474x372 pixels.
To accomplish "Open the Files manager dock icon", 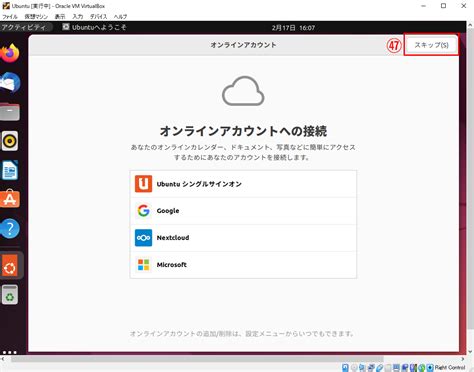I will pyautogui.click(x=10, y=112).
